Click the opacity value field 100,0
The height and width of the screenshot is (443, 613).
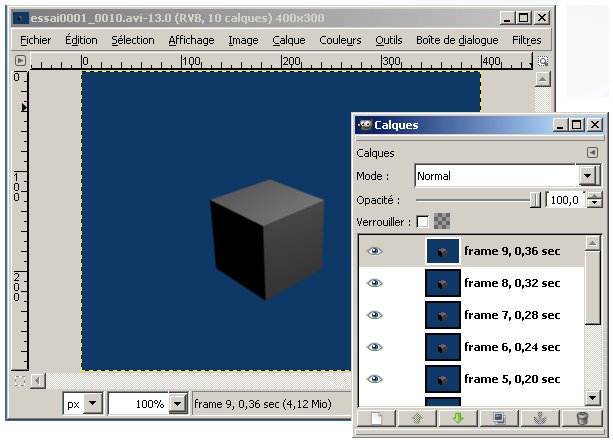point(565,200)
